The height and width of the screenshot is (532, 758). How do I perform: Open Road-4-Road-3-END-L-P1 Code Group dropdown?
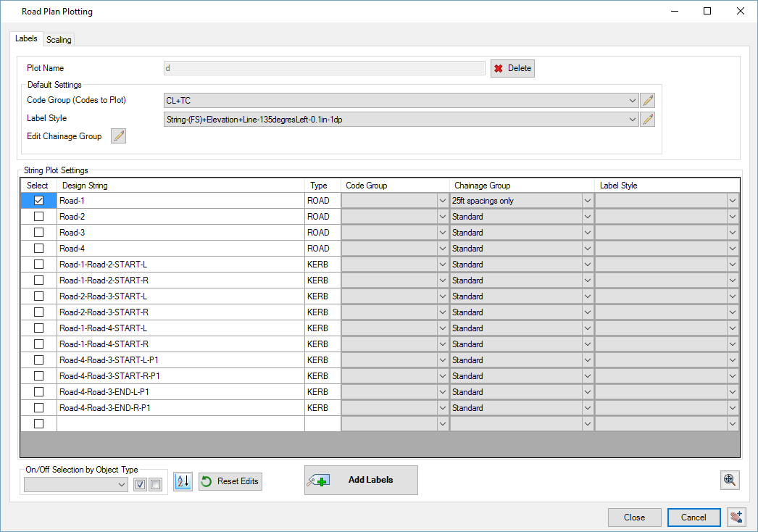point(442,391)
